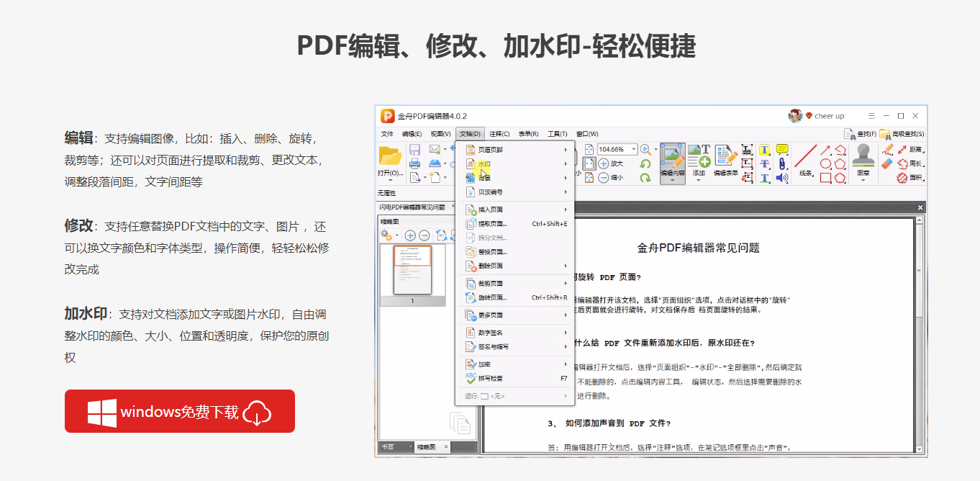The width and height of the screenshot is (980, 481).
Task: Click the 周长 perimeter measurement tool
Action: point(910,164)
